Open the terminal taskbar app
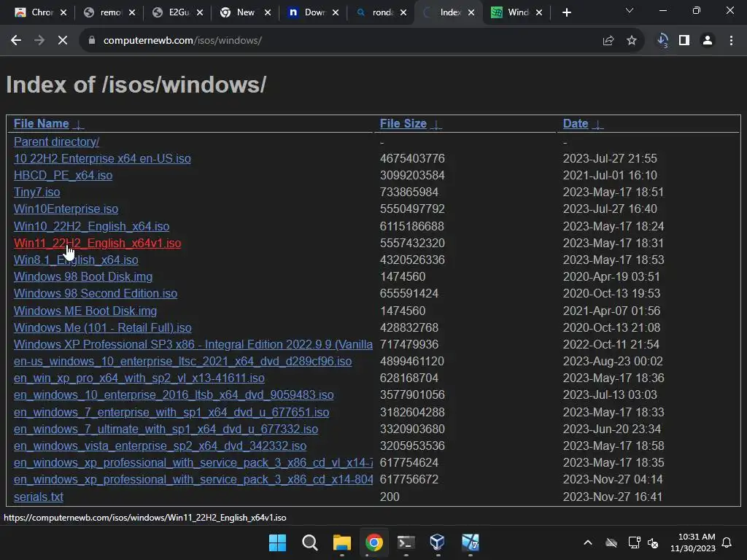 (x=406, y=542)
